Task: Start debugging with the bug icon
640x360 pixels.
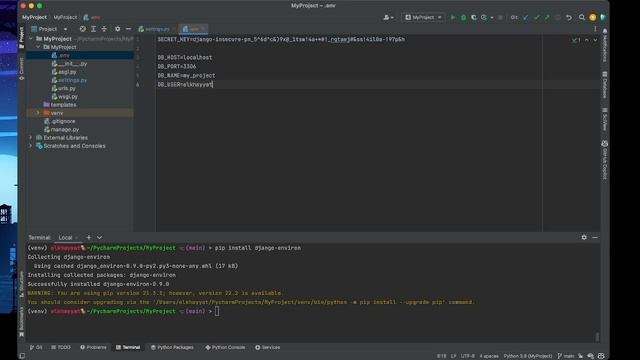Action: (463, 18)
